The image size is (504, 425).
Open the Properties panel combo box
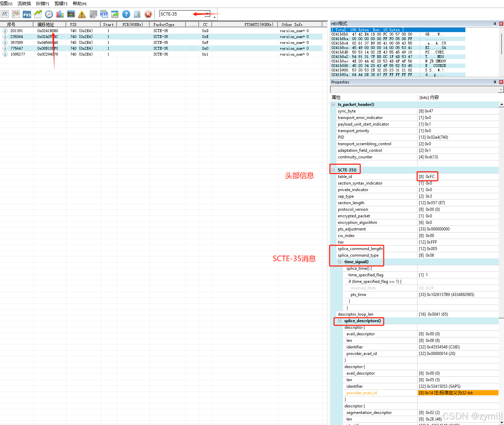point(417,90)
